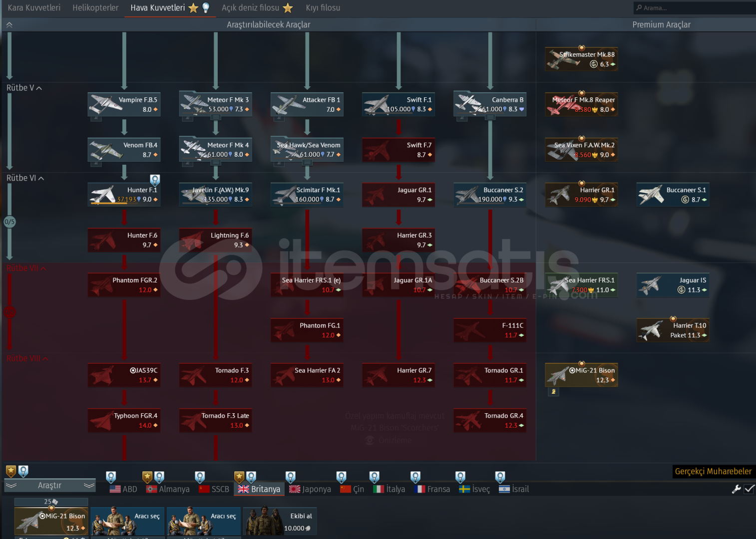Click the elite star above Almanya

pos(147,477)
